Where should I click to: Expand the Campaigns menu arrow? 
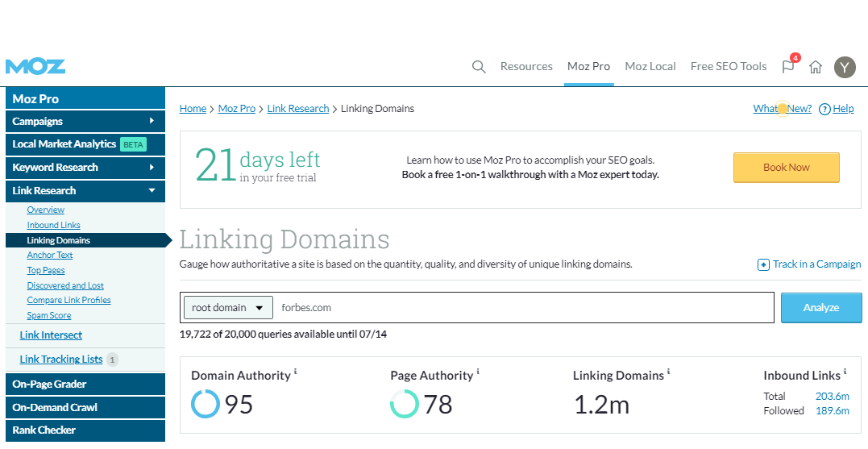coord(152,121)
